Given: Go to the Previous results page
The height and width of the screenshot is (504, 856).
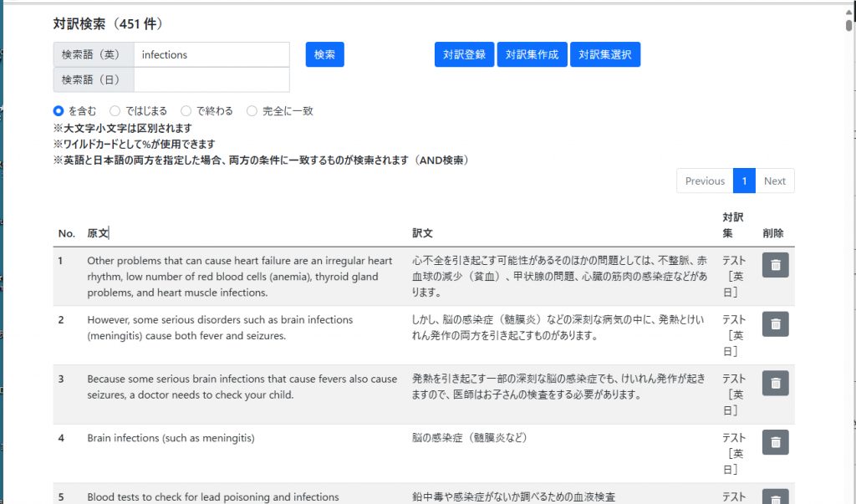Looking at the screenshot, I should (x=704, y=181).
